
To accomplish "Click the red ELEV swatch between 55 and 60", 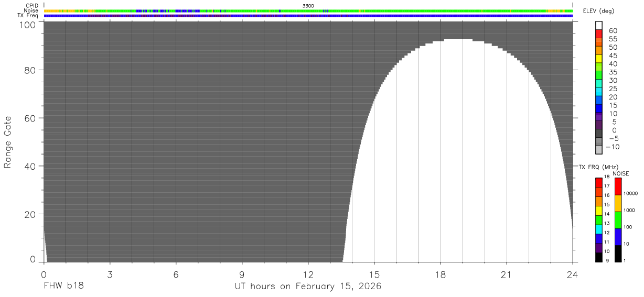I will tap(599, 35).
